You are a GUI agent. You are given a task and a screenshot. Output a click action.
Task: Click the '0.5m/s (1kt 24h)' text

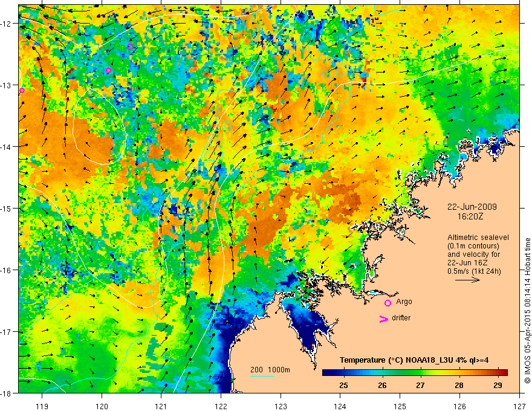pyautogui.click(x=474, y=271)
